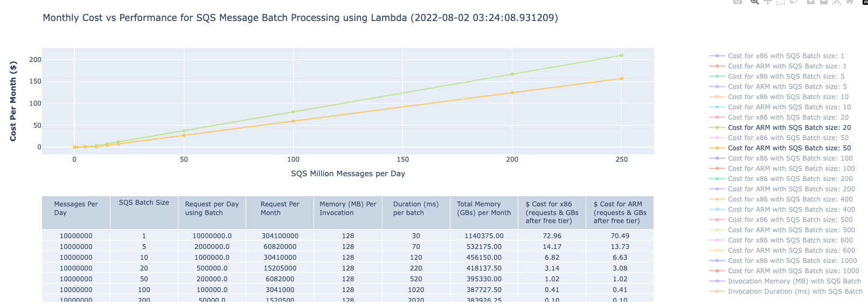
Task: Click ARM cost cell '70.49'
Action: coord(620,236)
